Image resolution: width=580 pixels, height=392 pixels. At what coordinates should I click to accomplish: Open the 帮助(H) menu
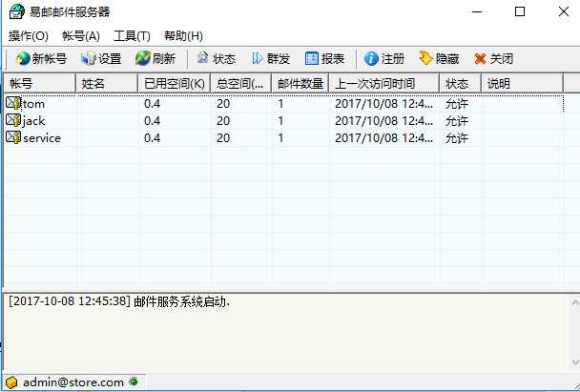(183, 36)
